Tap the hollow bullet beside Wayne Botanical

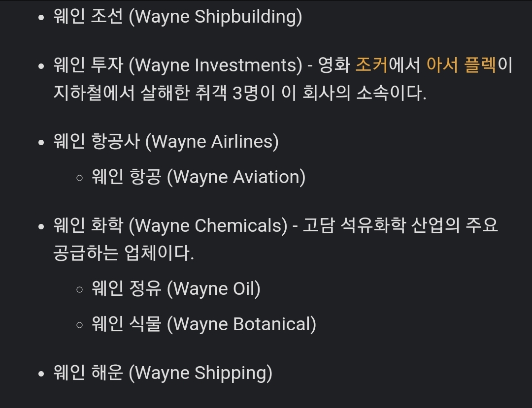point(80,324)
